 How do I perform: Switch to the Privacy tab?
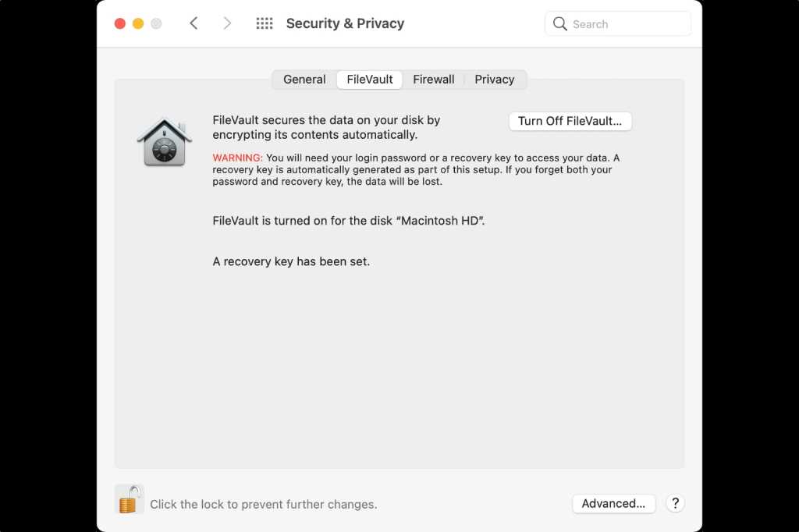pyautogui.click(x=495, y=79)
